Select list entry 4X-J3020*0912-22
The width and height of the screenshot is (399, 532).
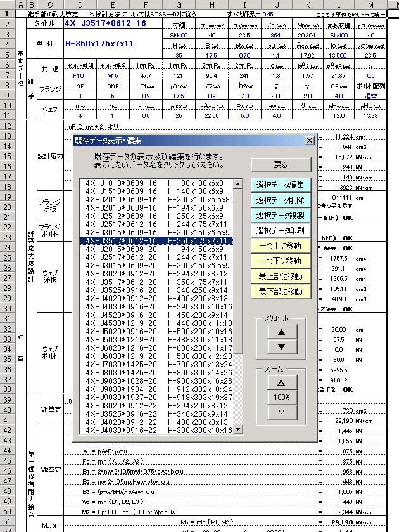pyautogui.click(x=156, y=406)
